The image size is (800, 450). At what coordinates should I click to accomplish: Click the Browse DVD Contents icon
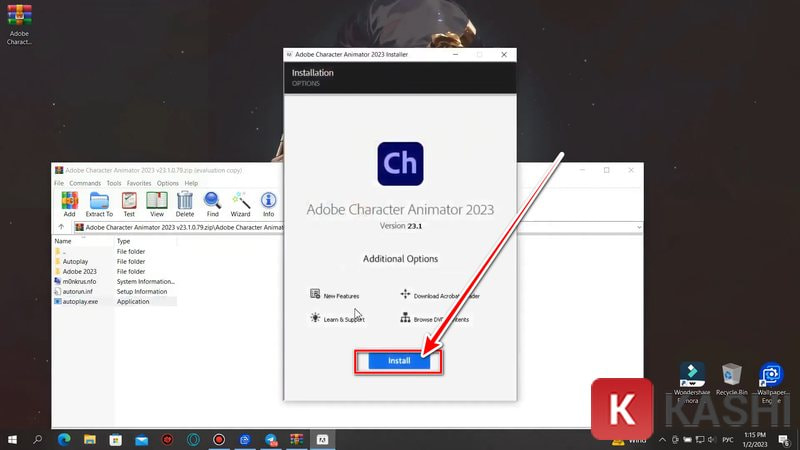click(x=405, y=318)
